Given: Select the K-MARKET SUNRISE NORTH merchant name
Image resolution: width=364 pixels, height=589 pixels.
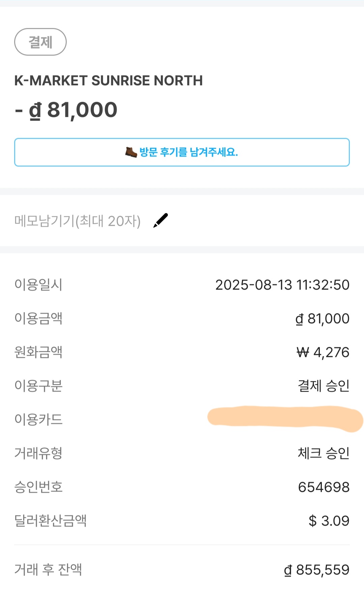Looking at the screenshot, I should pyautogui.click(x=109, y=81).
